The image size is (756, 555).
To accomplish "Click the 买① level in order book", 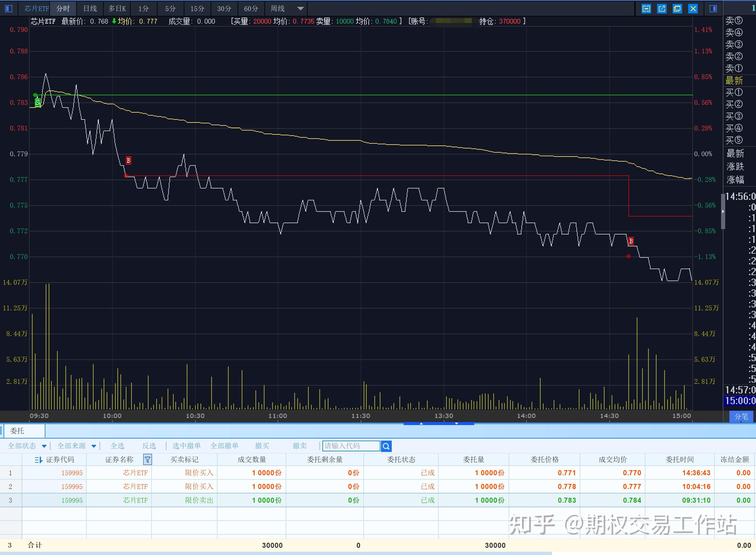I will [734, 92].
